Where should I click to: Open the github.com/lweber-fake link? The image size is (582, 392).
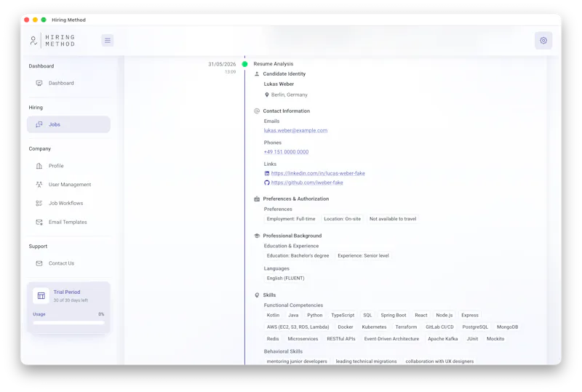(307, 183)
